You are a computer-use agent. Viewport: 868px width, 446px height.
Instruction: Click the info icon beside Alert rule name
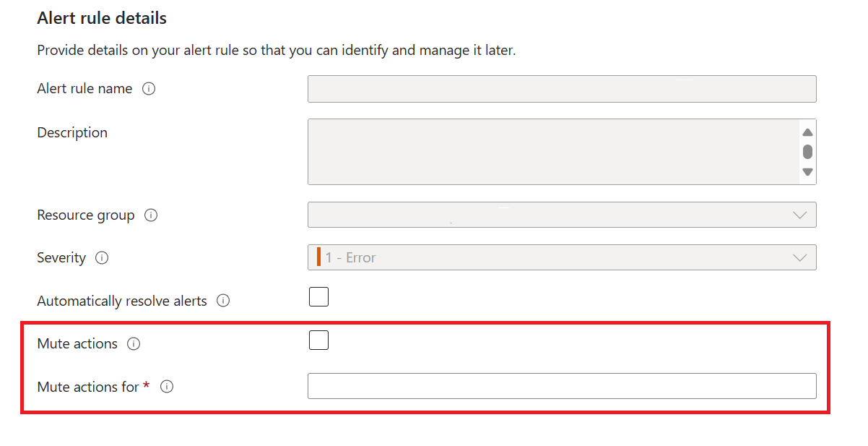[149, 89]
